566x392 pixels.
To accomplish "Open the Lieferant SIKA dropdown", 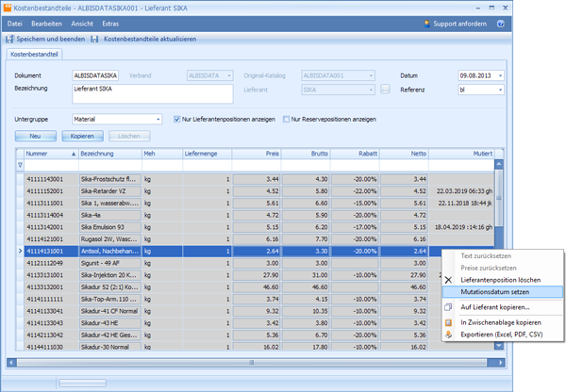I will [371, 90].
